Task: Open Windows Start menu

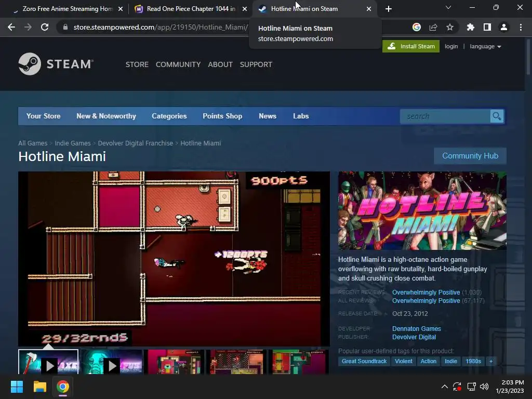Action: (17, 387)
